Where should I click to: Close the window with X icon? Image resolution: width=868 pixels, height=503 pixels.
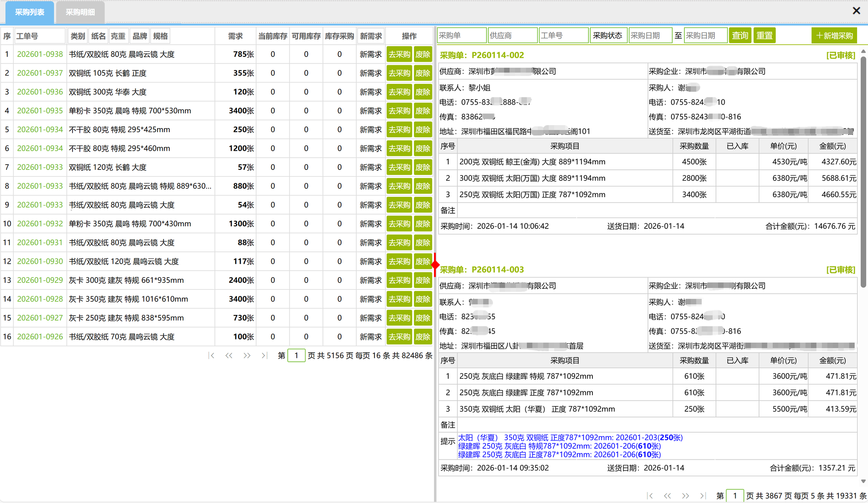click(856, 10)
